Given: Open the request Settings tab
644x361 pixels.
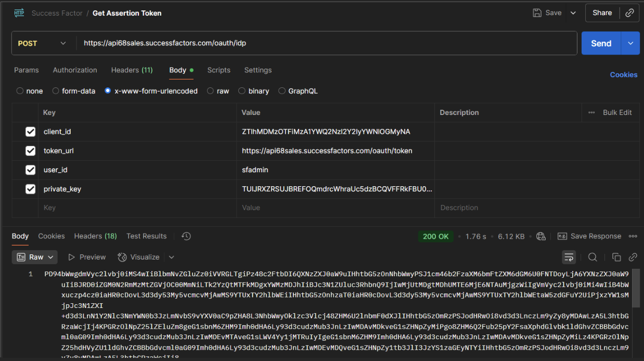Looking at the screenshot, I should tap(258, 70).
